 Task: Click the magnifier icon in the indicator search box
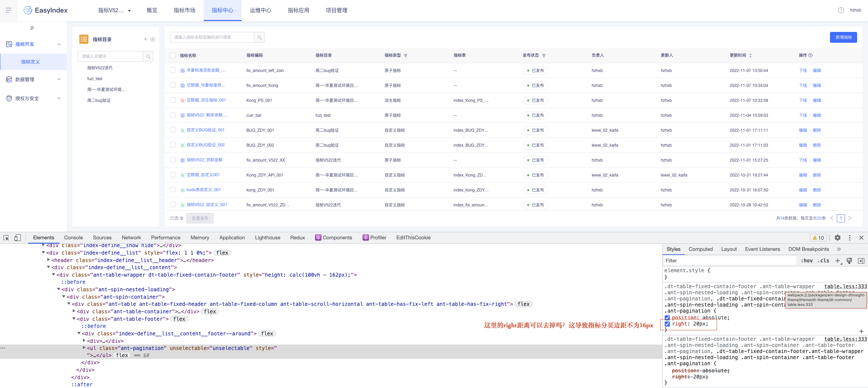coord(259,37)
